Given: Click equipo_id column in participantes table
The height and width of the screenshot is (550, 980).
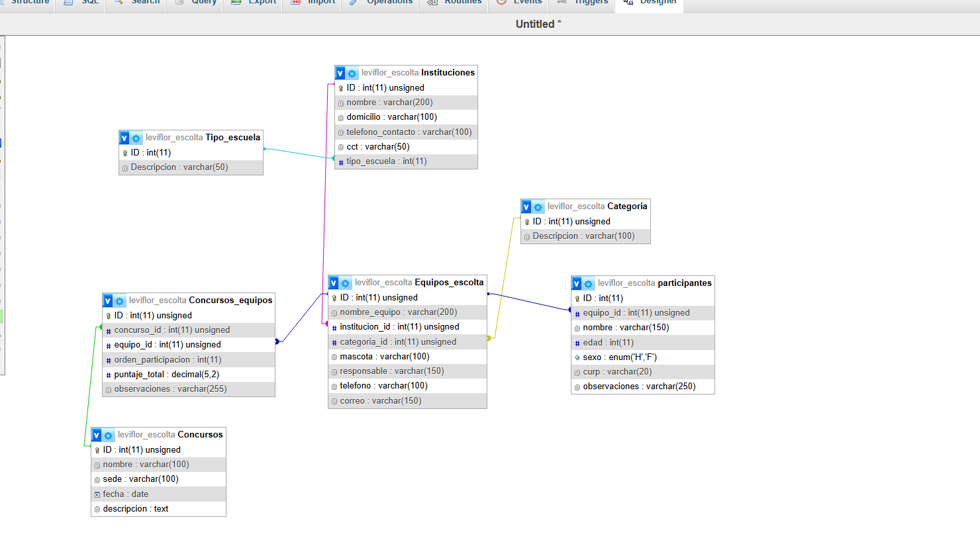Looking at the screenshot, I should 636,313.
